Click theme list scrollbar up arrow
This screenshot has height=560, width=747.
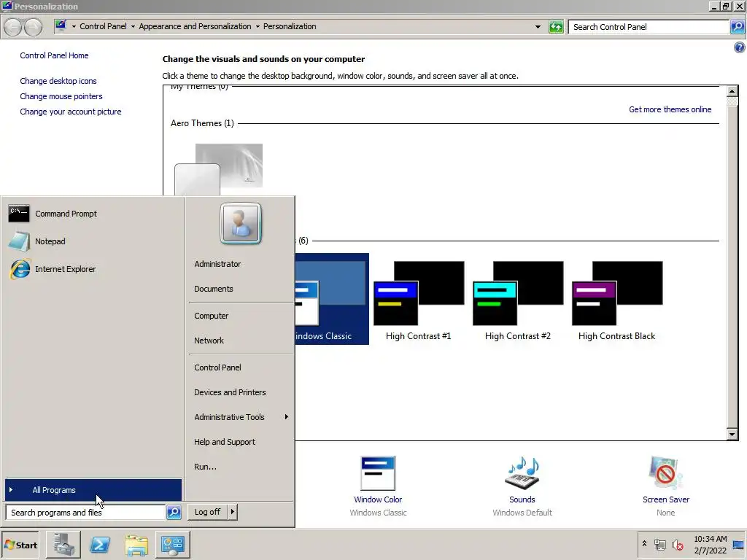click(732, 90)
